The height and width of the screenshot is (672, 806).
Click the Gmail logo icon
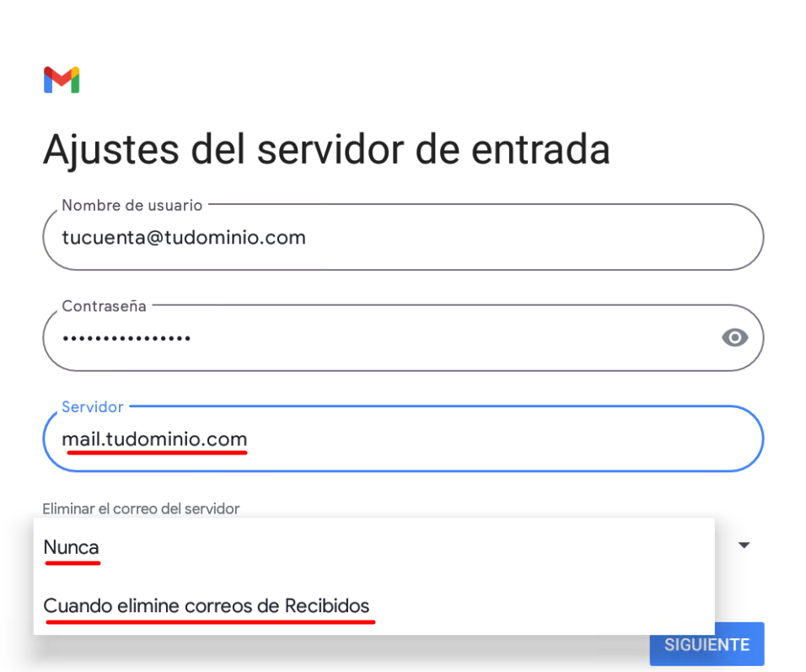62,80
